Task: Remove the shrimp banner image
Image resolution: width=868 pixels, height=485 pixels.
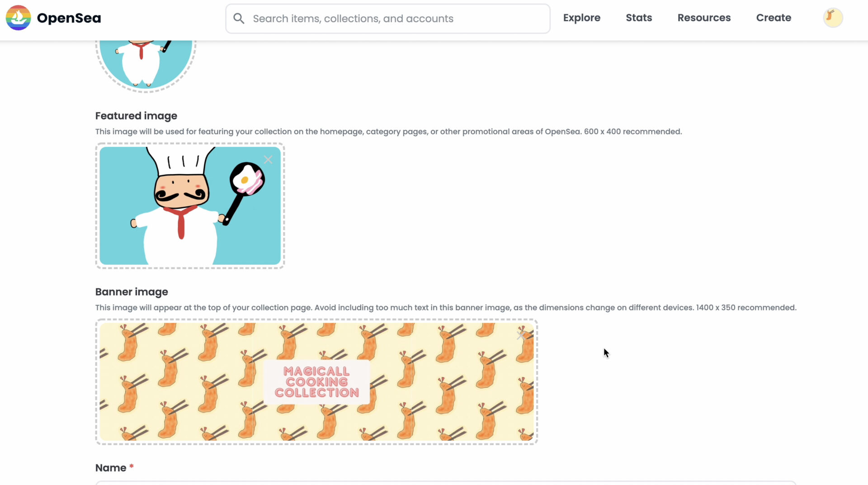Action: click(x=521, y=336)
